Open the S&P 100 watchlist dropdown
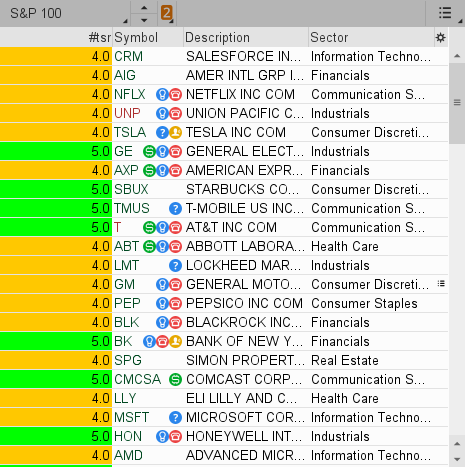Viewport: 465px width, 467px height. [65, 13]
